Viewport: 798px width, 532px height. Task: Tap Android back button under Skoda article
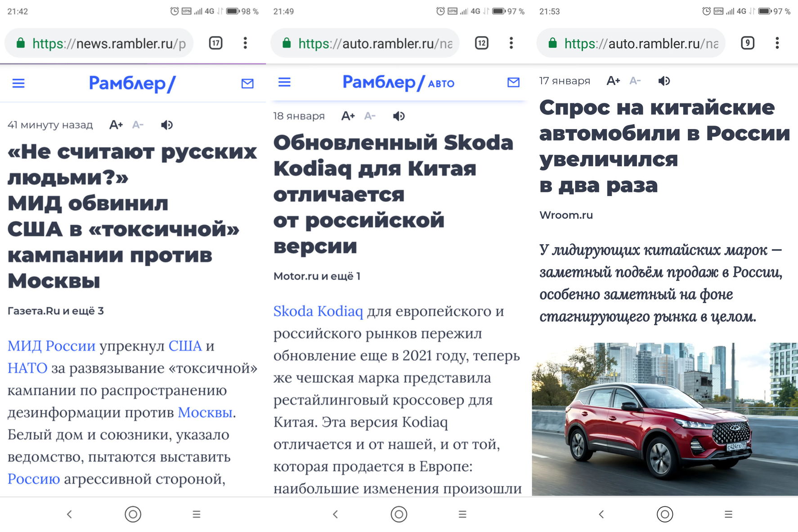click(335, 514)
